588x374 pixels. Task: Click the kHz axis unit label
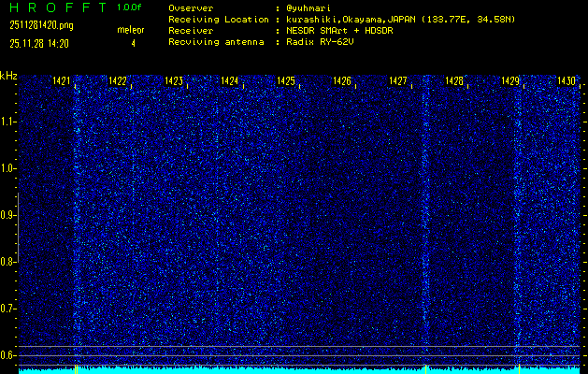(x=8, y=76)
